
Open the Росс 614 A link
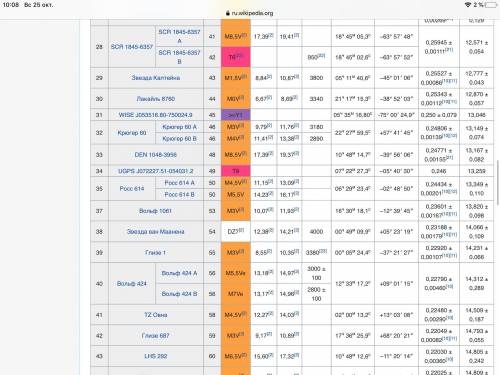[x=179, y=183]
